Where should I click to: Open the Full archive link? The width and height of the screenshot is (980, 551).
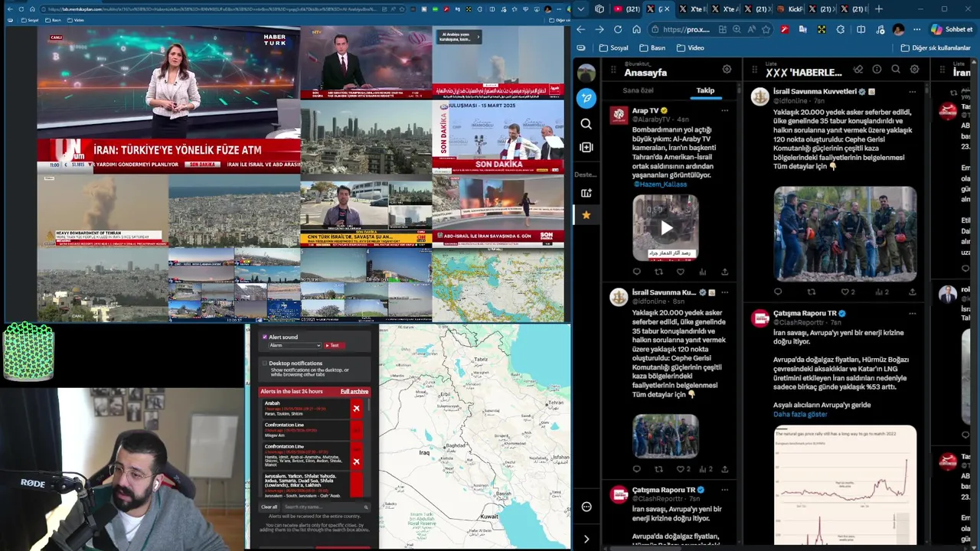pos(354,391)
